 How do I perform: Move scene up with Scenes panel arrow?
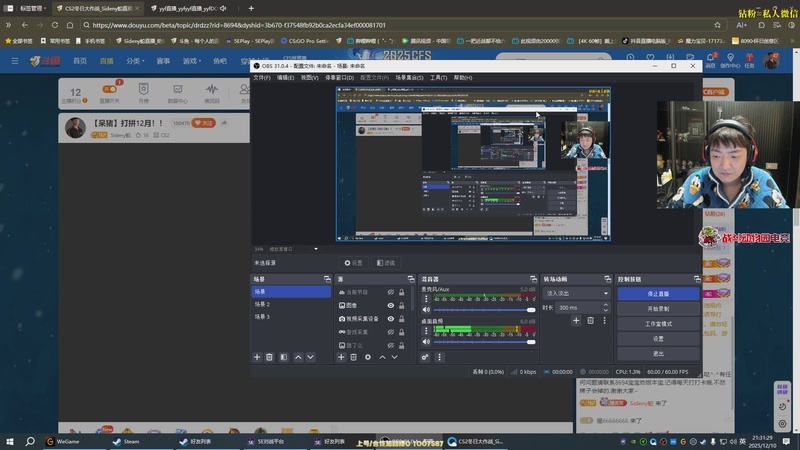coord(298,357)
